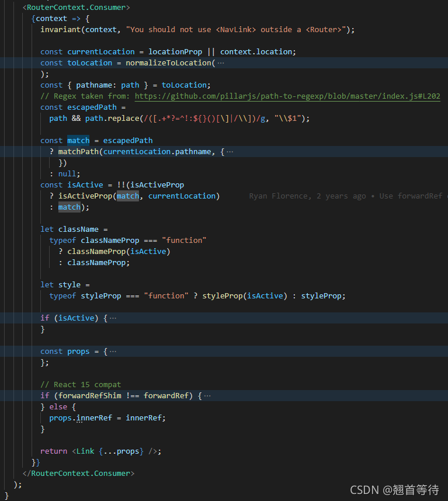Click normalizeToLocation function name
The image size is (448, 501).
click(x=168, y=63)
